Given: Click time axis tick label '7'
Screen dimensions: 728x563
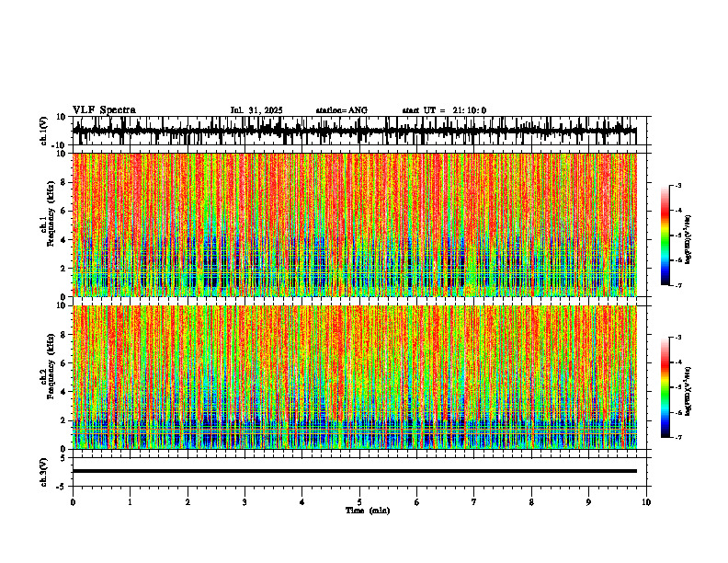Looking at the screenshot, I should [474, 502].
